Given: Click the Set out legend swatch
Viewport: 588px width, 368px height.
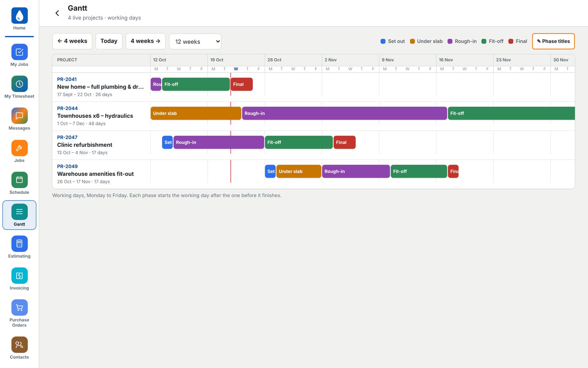Looking at the screenshot, I should click(x=383, y=41).
